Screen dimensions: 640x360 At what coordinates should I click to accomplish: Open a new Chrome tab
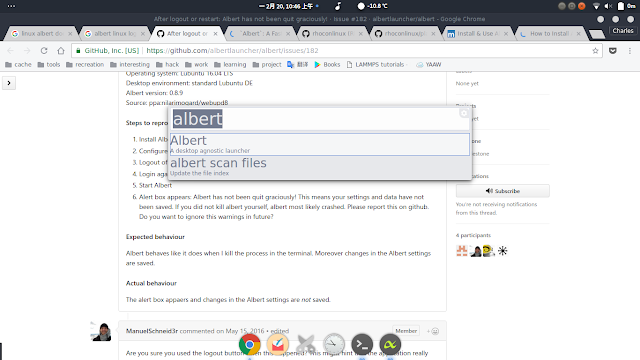[x=597, y=34]
